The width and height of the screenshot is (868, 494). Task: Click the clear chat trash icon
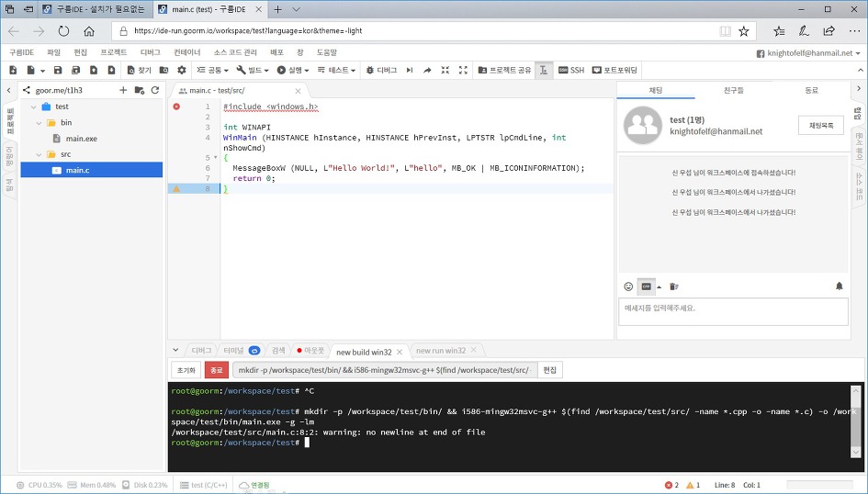(x=673, y=286)
